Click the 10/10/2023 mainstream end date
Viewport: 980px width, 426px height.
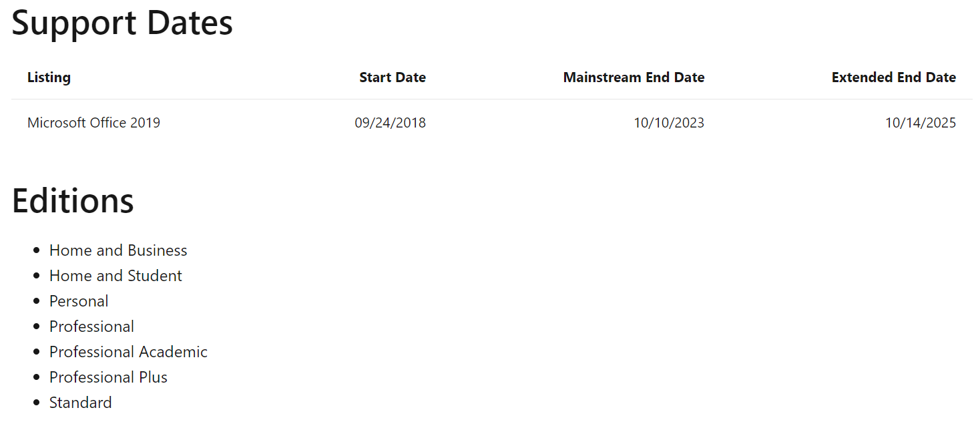[x=669, y=123]
